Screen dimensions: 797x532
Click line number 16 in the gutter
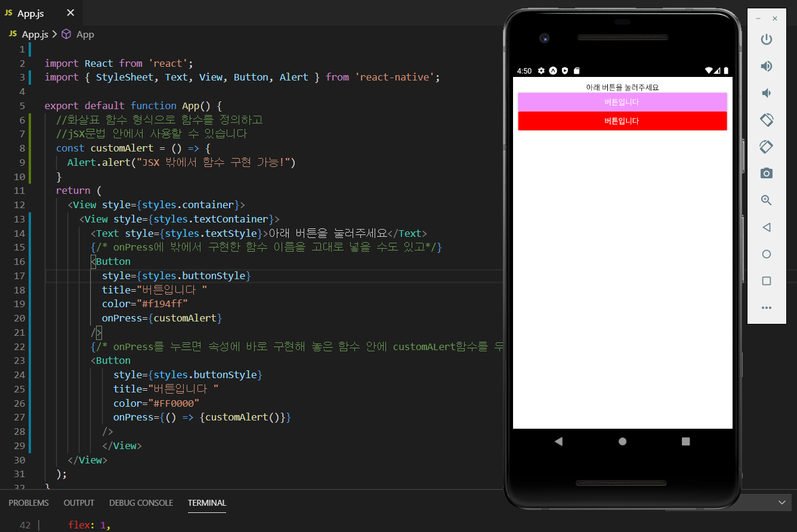pyautogui.click(x=19, y=261)
